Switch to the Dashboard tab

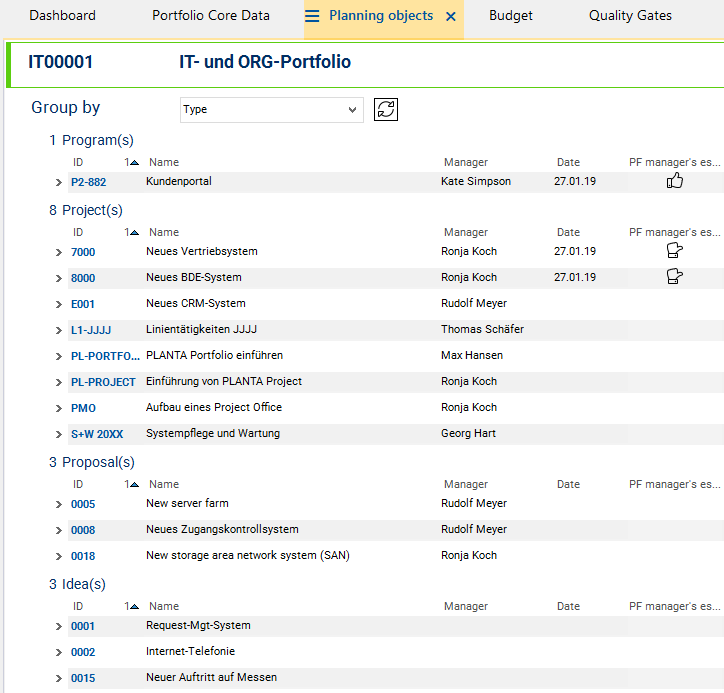[x=62, y=15]
